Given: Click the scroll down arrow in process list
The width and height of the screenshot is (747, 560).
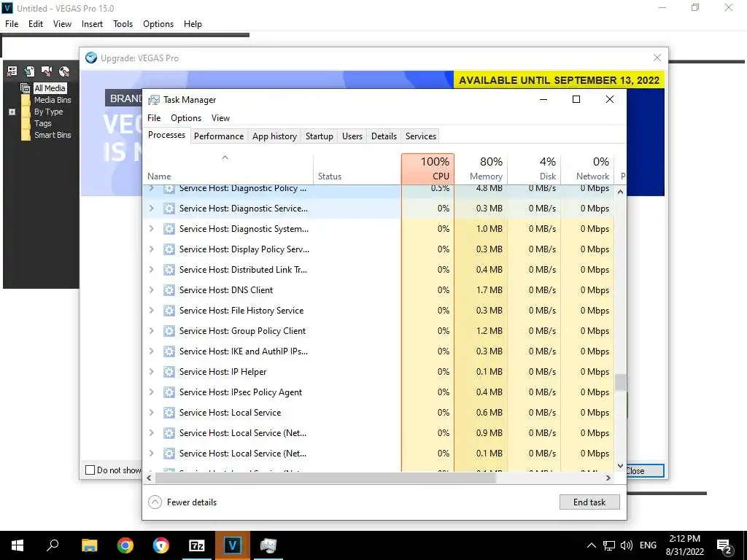Looking at the screenshot, I should (x=620, y=466).
